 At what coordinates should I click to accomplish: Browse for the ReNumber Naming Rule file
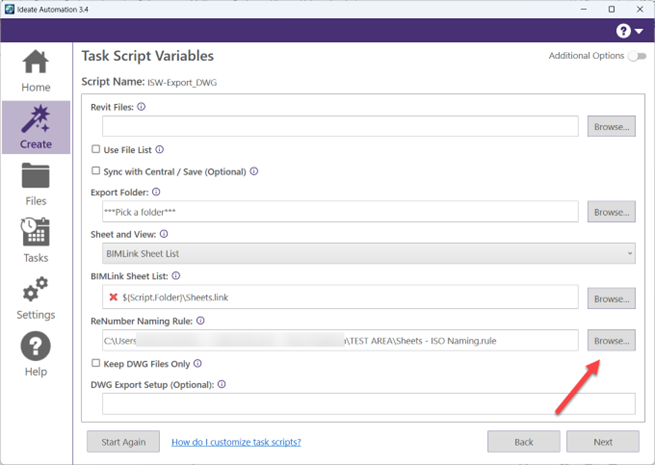click(x=610, y=341)
